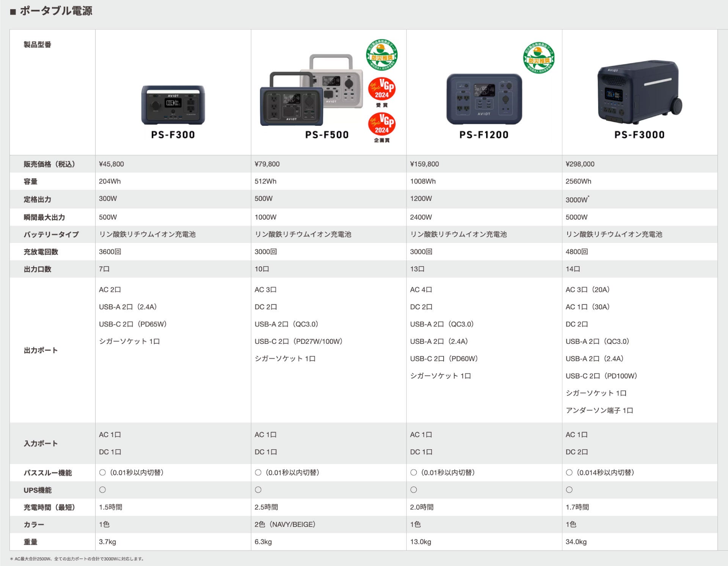Click the 3000W rated output asterisk cell
Viewport: 728px width, 566px height.
pyautogui.click(x=577, y=199)
